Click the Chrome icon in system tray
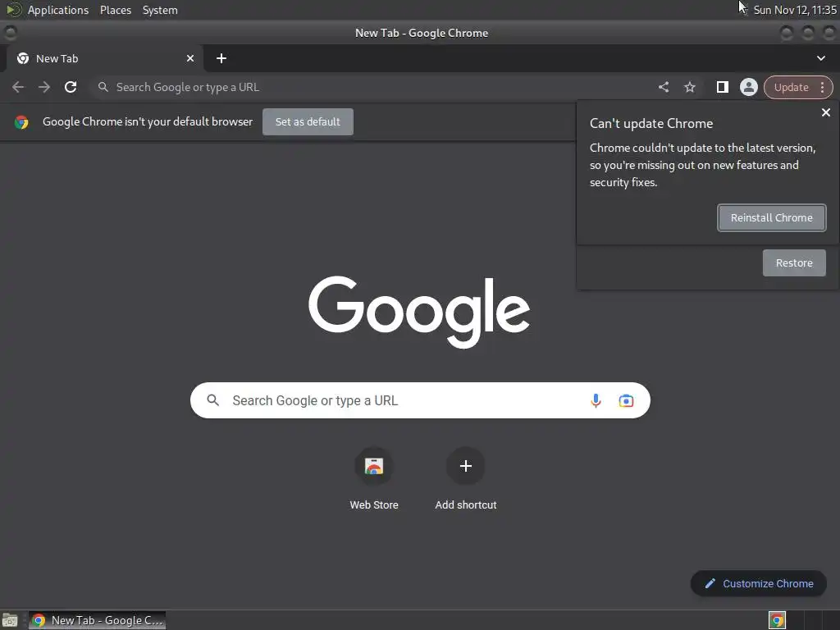 [777, 620]
